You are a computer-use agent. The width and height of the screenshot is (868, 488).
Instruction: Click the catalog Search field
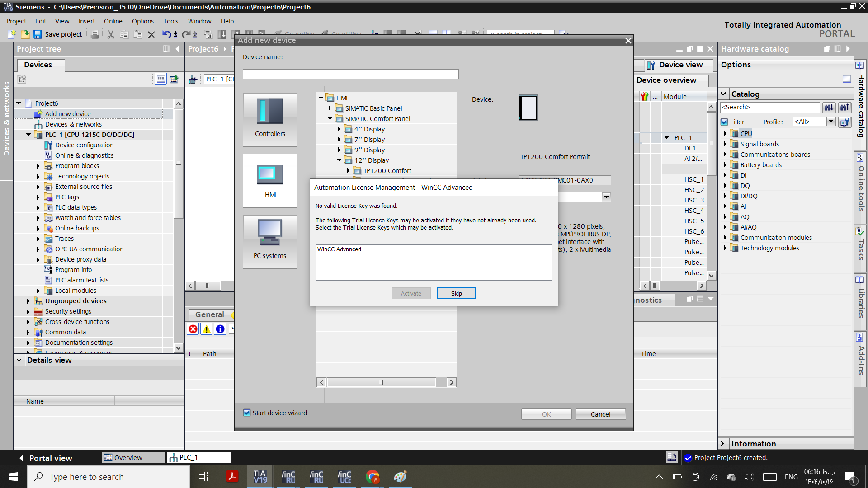coord(770,108)
